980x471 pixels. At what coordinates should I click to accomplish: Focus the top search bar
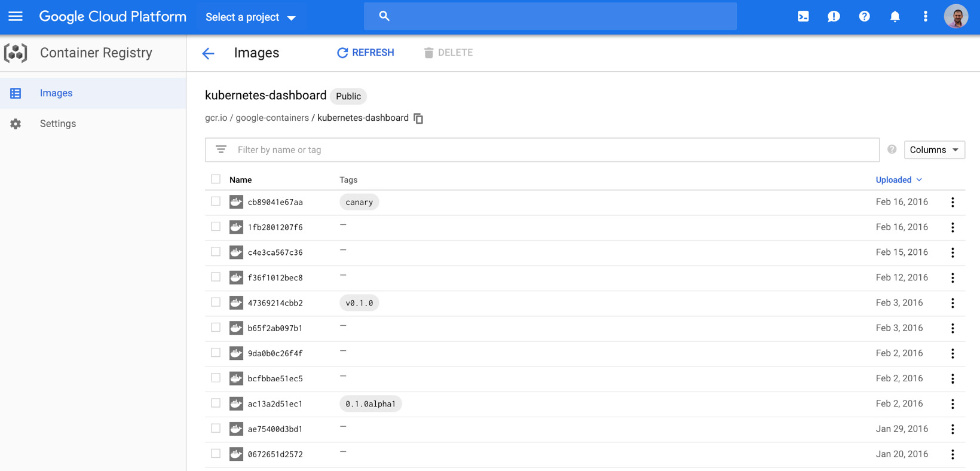550,16
